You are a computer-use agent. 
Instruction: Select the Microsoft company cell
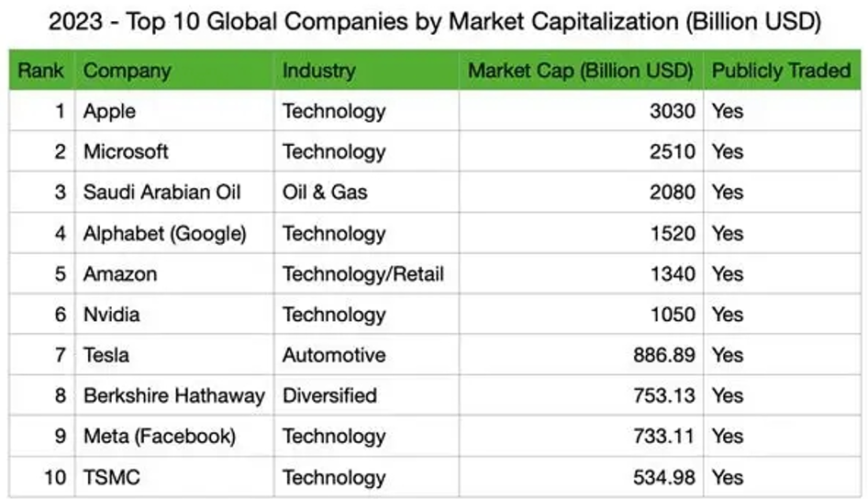(126, 152)
